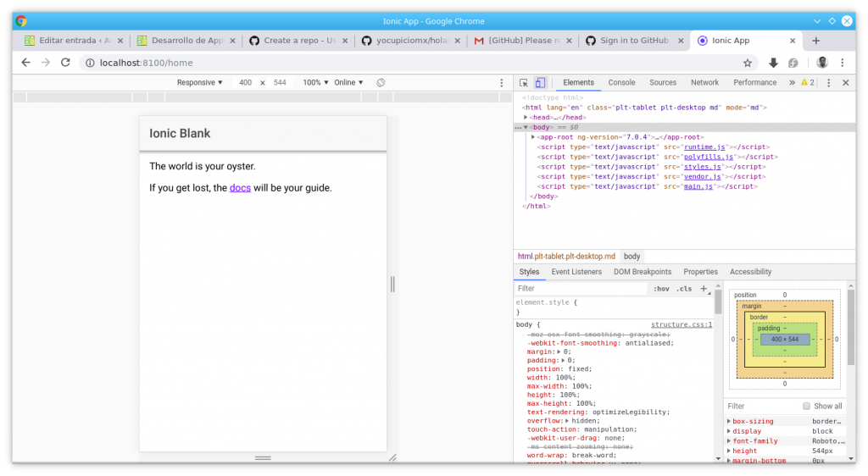This screenshot has height=476, width=868.
Task: Focus the computed styles Filter input
Action: point(763,407)
